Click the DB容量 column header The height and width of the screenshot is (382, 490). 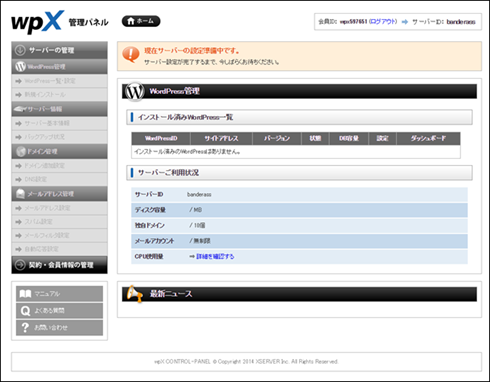pos(349,138)
